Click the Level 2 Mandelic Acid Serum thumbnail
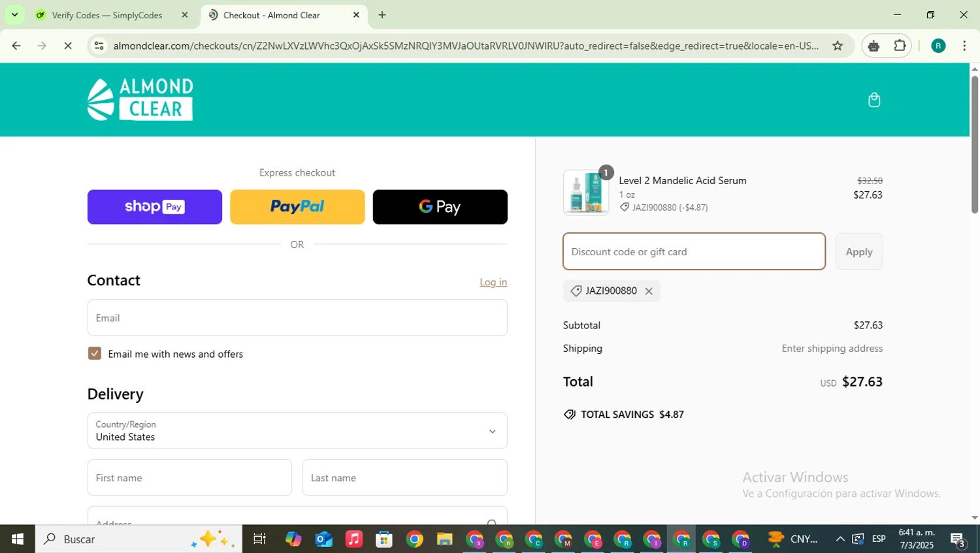 [x=586, y=193]
